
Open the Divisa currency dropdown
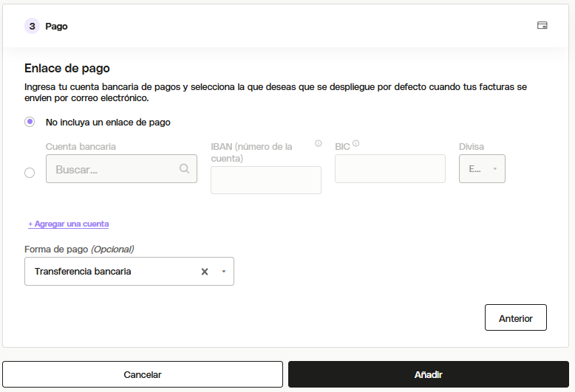tap(482, 169)
